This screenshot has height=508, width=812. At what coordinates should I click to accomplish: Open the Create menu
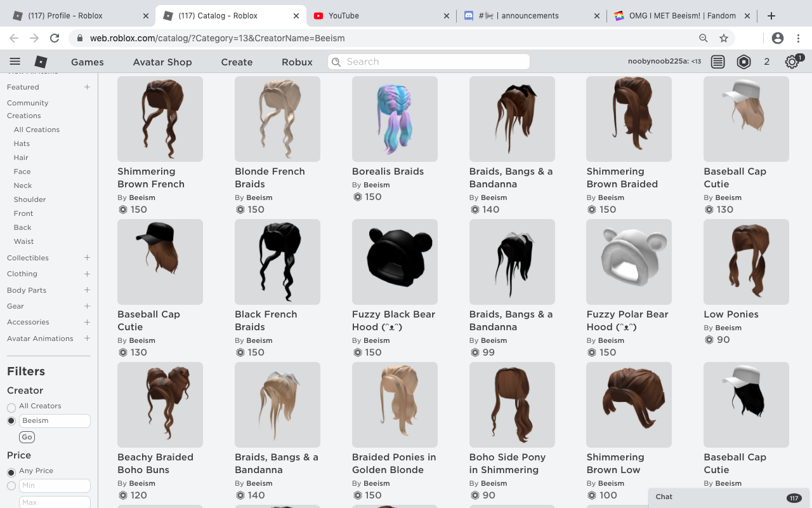(x=237, y=62)
